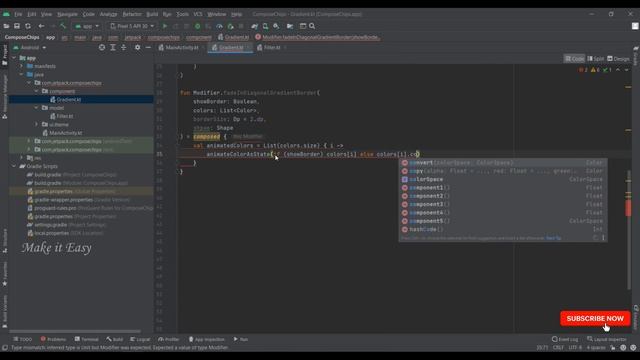The image size is (640, 360).
Task: Open project panel gear options
Action: 138,47
